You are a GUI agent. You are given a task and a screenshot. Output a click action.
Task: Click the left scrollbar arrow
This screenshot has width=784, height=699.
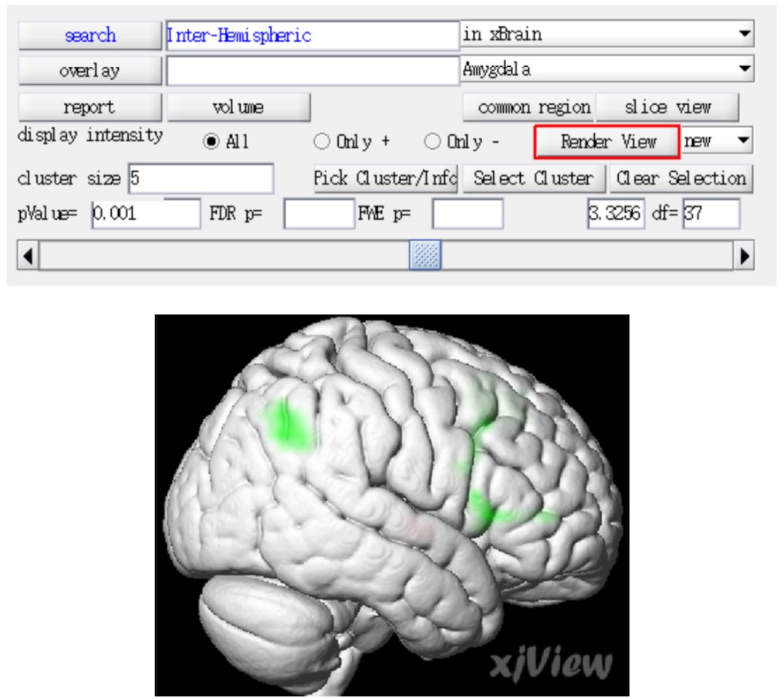27,255
